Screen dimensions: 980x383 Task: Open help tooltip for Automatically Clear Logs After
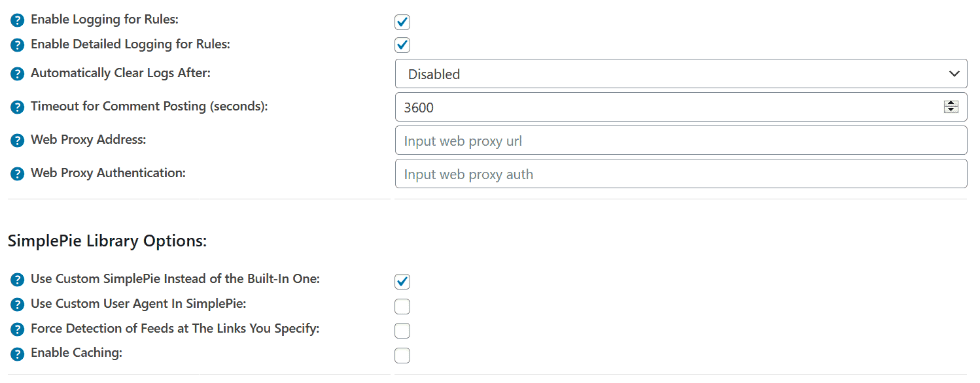(x=18, y=74)
